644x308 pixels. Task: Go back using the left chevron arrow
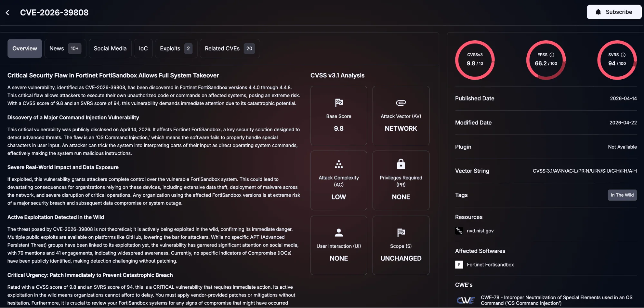[7, 13]
